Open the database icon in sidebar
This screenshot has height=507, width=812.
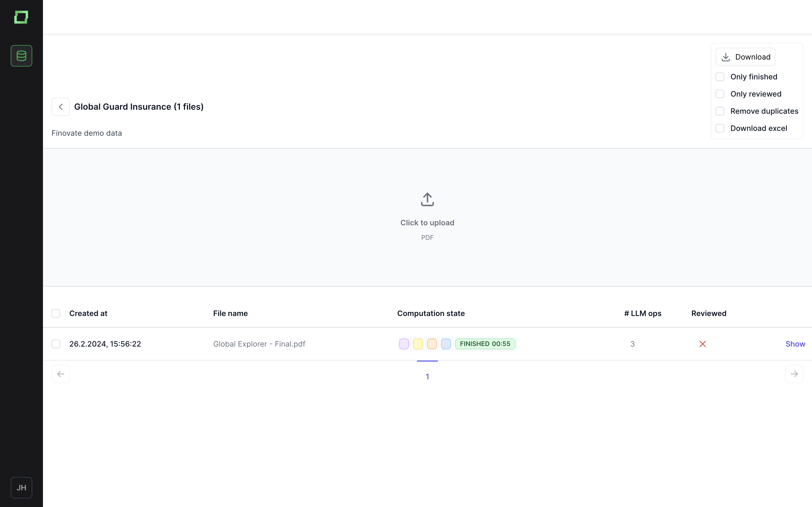pyautogui.click(x=21, y=56)
